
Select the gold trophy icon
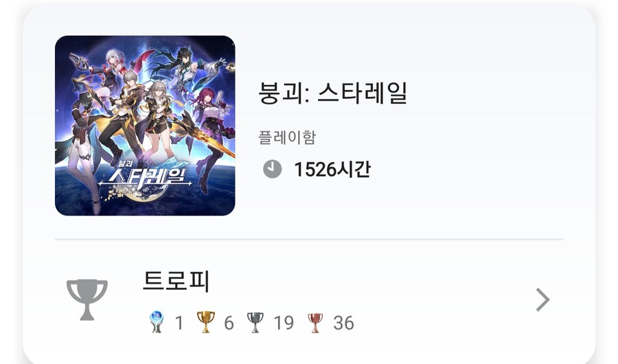[x=206, y=322]
